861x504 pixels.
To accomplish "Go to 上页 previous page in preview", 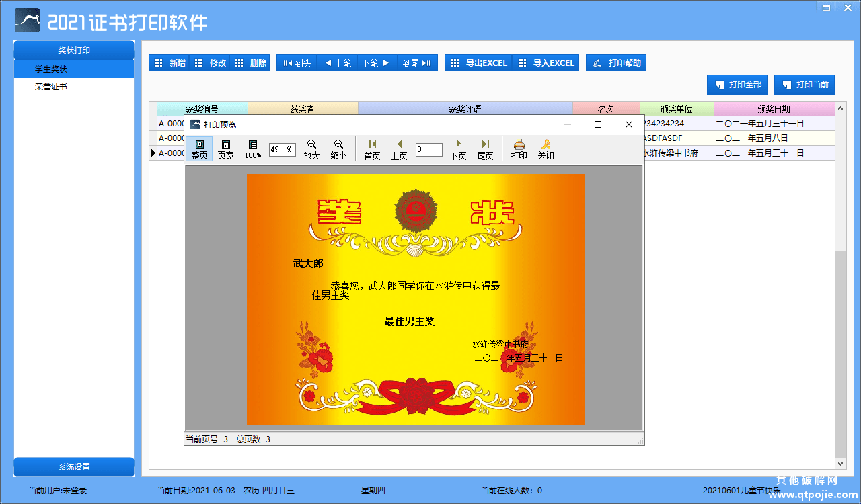I will pos(400,149).
